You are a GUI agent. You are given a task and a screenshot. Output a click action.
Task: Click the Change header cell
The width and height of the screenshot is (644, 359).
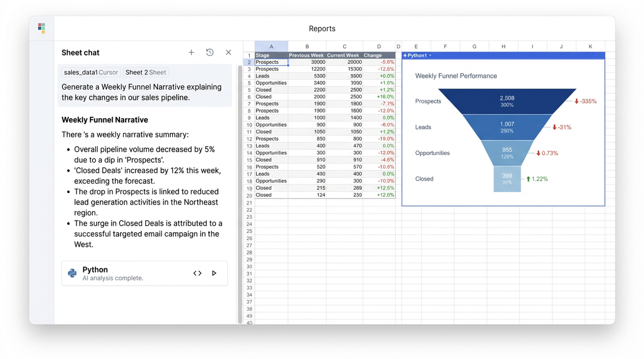[x=379, y=56]
